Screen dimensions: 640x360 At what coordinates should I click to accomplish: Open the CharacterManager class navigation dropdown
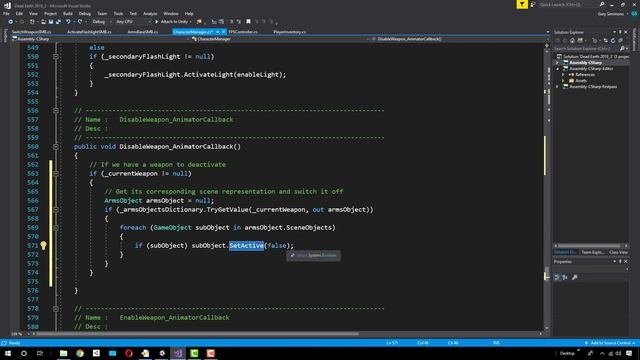pyautogui.click(x=279, y=39)
